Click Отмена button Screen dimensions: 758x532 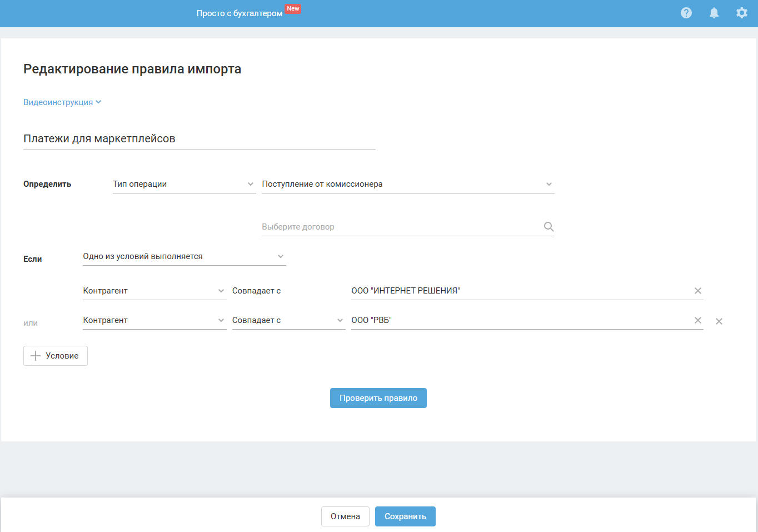pyautogui.click(x=345, y=516)
